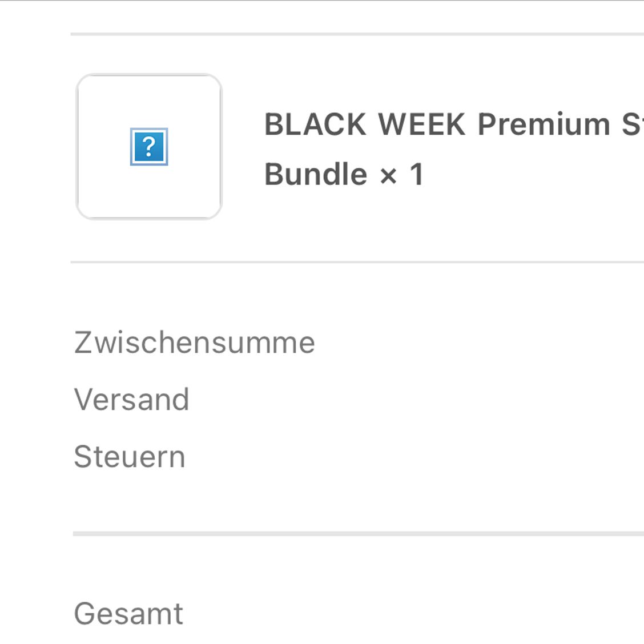
Task: Select the Steuern row label
Action: (130, 456)
